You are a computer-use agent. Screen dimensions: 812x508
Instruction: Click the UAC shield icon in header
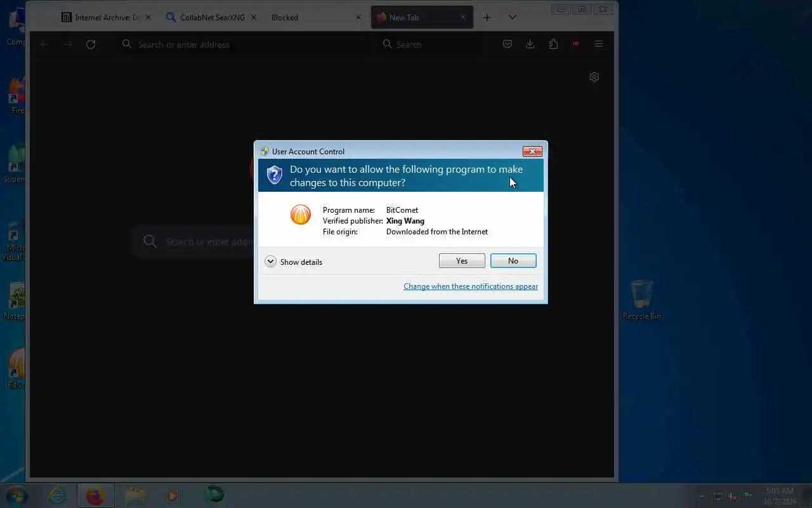pyautogui.click(x=275, y=175)
